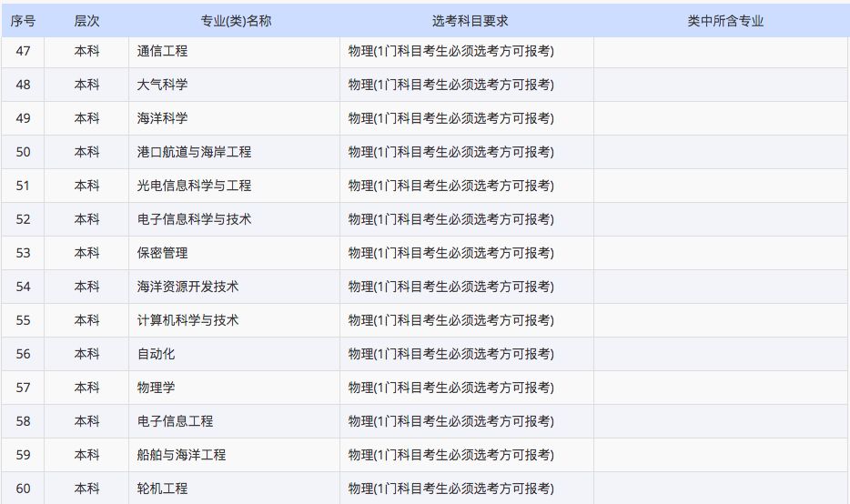Image resolution: width=850 pixels, height=504 pixels.
Task: Click 物理 requirement for 电子信息工程
Action: [451, 421]
